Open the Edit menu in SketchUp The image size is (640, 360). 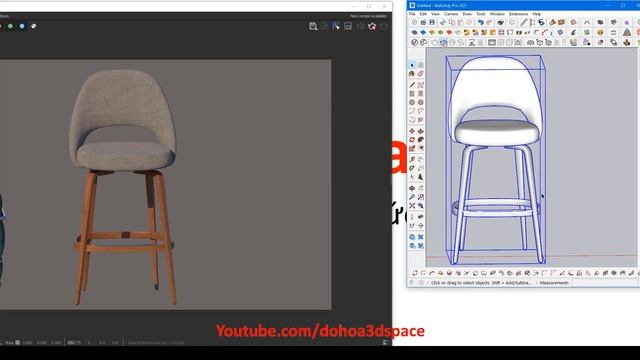tap(423, 14)
